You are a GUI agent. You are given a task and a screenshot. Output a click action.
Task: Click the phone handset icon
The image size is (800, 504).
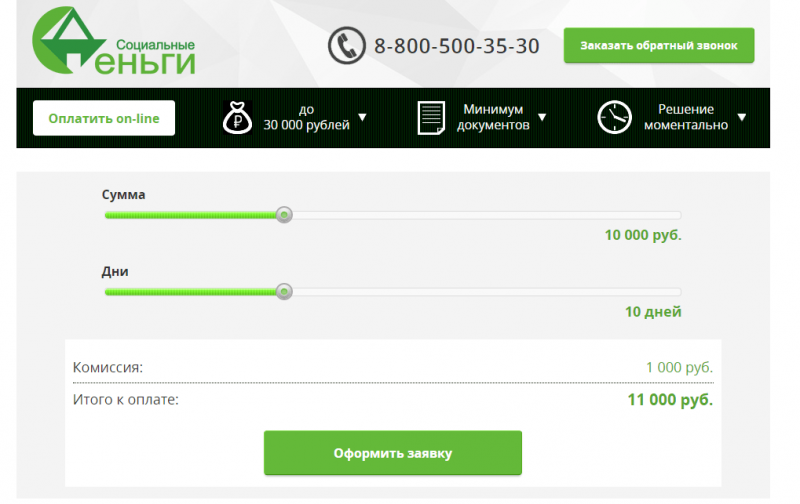coord(346,46)
